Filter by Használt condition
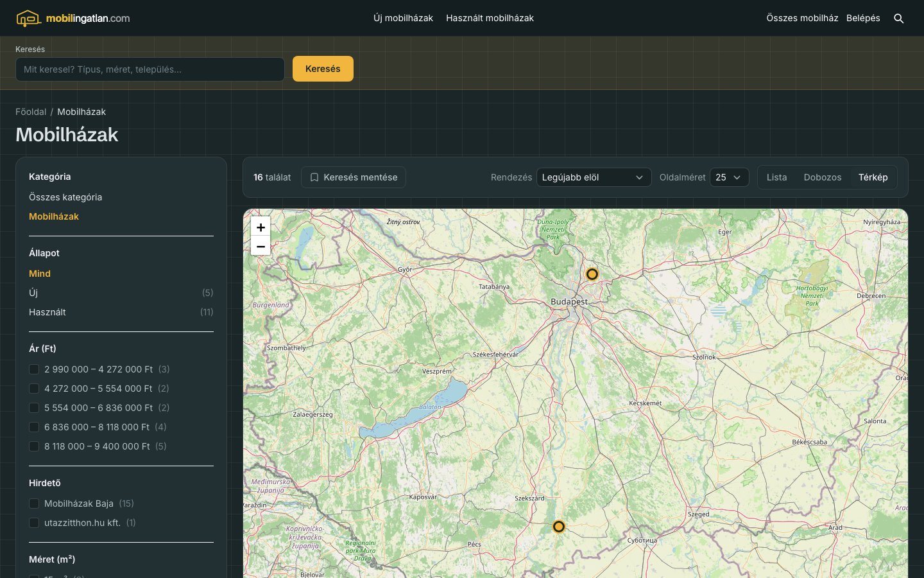Image resolution: width=924 pixels, height=578 pixels. (47, 312)
